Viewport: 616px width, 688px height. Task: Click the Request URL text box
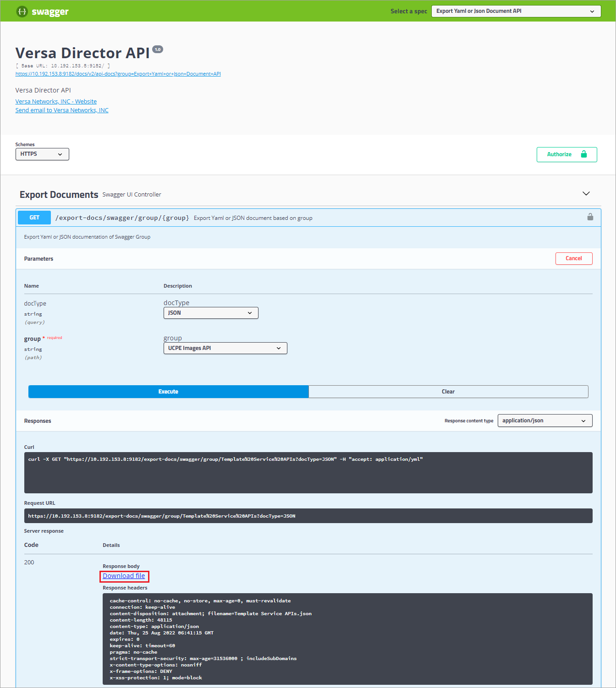click(x=308, y=516)
